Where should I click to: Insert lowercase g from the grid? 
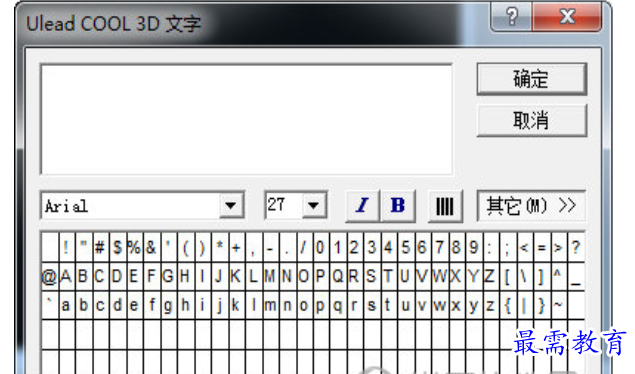pyautogui.click(x=168, y=305)
